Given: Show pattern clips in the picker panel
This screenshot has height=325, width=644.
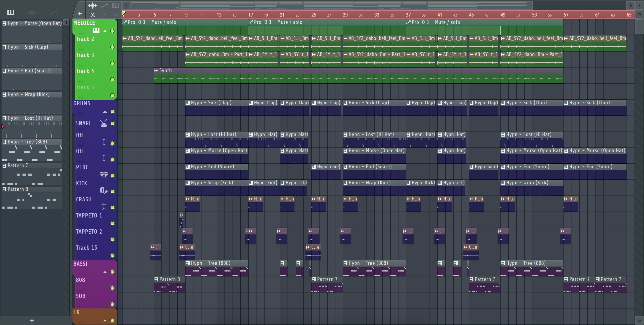Looking at the screenshot, I should click(11, 12).
